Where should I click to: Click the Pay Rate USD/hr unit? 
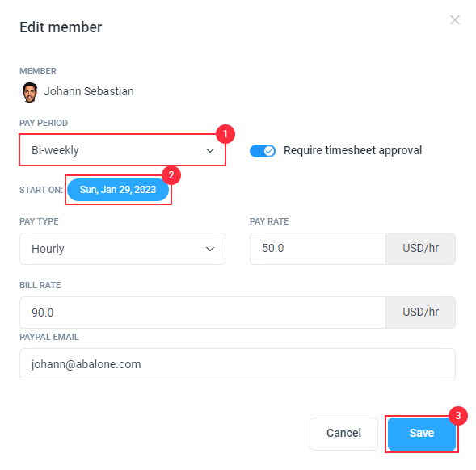point(420,249)
